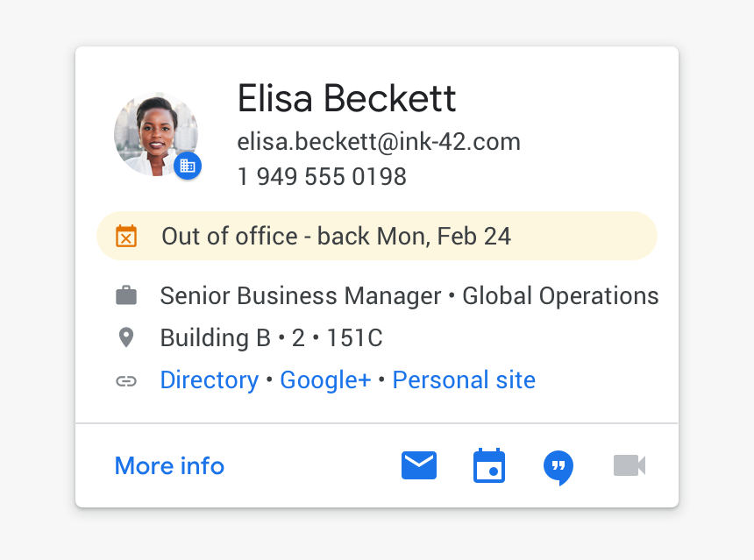The height and width of the screenshot is (560, 754).
Task: Click the email address elisa.beckett@ink-42.com
Action: pos(379,142)
